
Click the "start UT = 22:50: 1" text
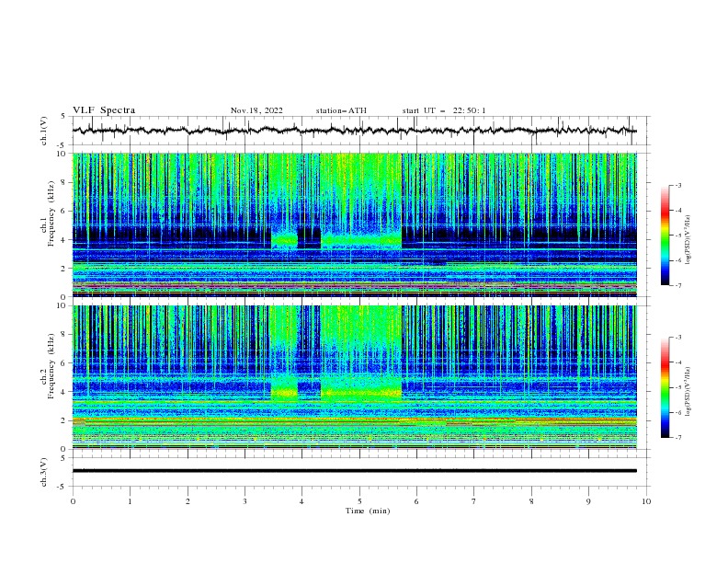click(444, 110)
